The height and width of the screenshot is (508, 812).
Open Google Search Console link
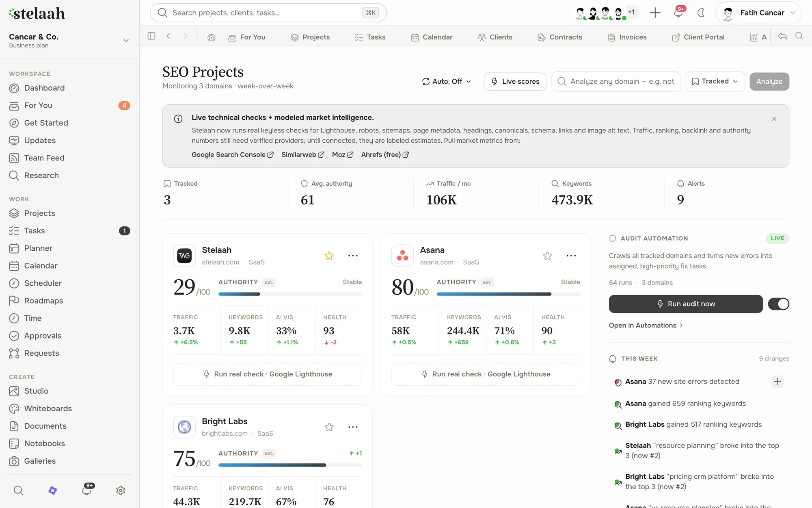[x=233, y=155]
